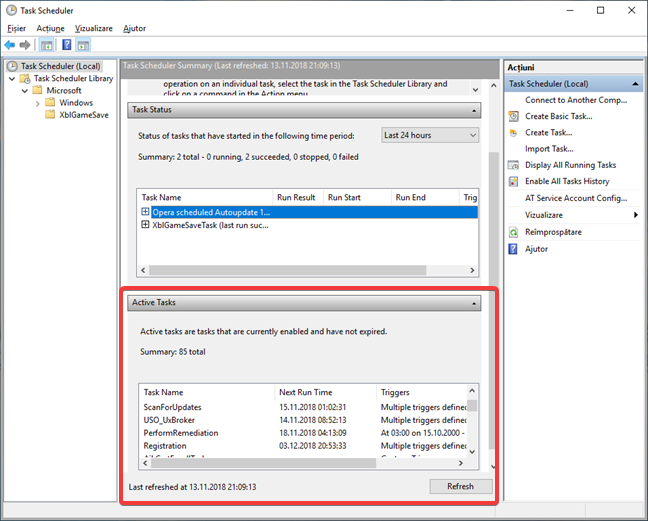Expand the XblGameSaveTask row

click(x=145, y=225)
